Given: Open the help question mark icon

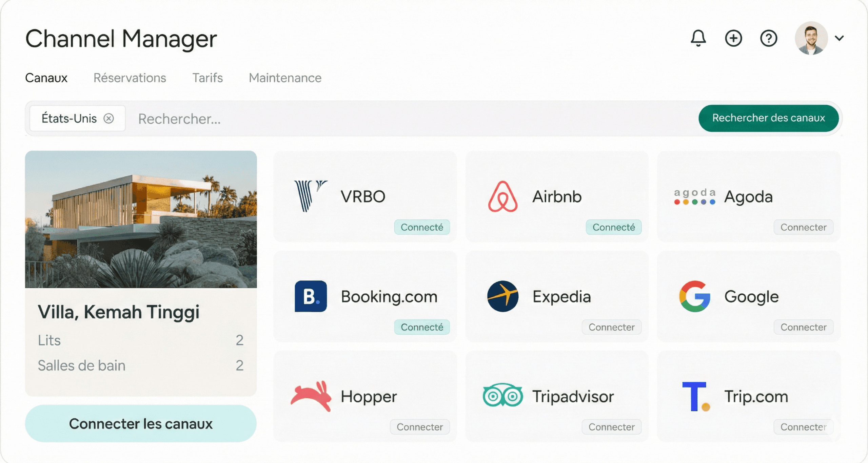Looking at the screenshot, I should point(769,38).
